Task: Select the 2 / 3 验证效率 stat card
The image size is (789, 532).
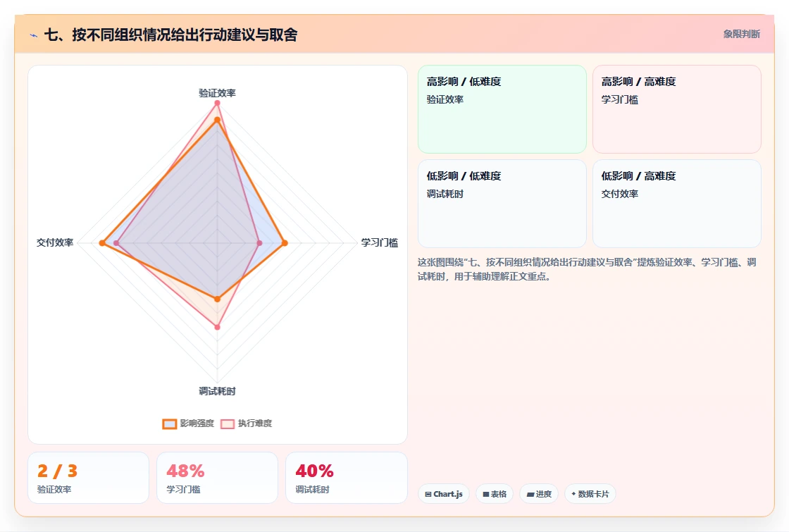Action: pyautogui.click(x=88, y=478)
